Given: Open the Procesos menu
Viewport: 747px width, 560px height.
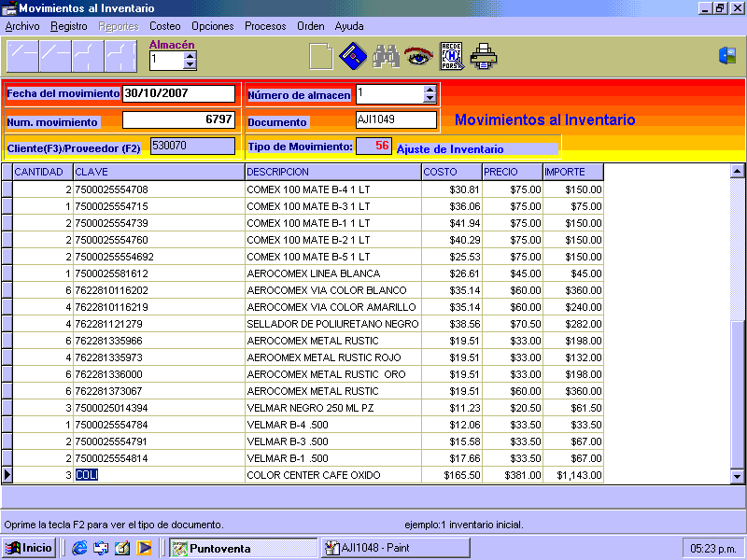Looking at the screenshot, I should pos(265,26).
